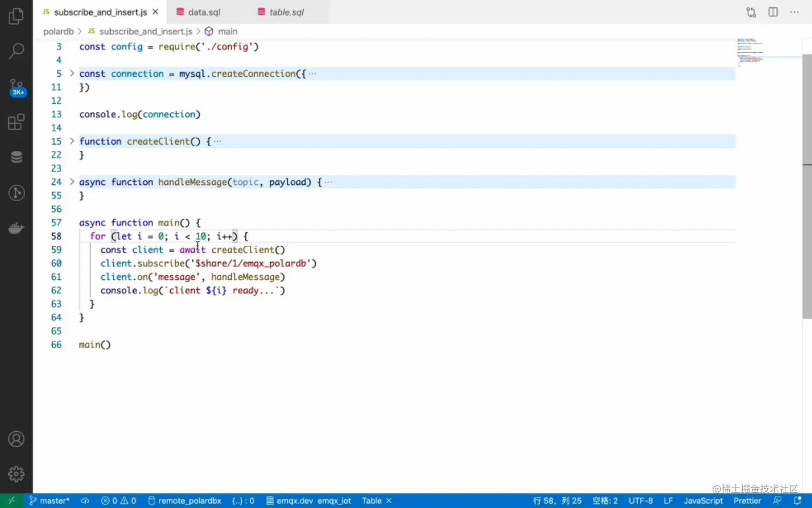The image size is (812, 508).
Task: Expand the folded createClient function at line 15
Action: pyautogui.click(x=71, y=141)
